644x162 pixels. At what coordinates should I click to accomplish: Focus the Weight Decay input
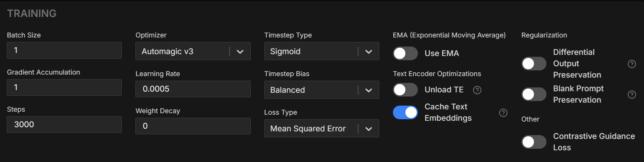[193, 126]
